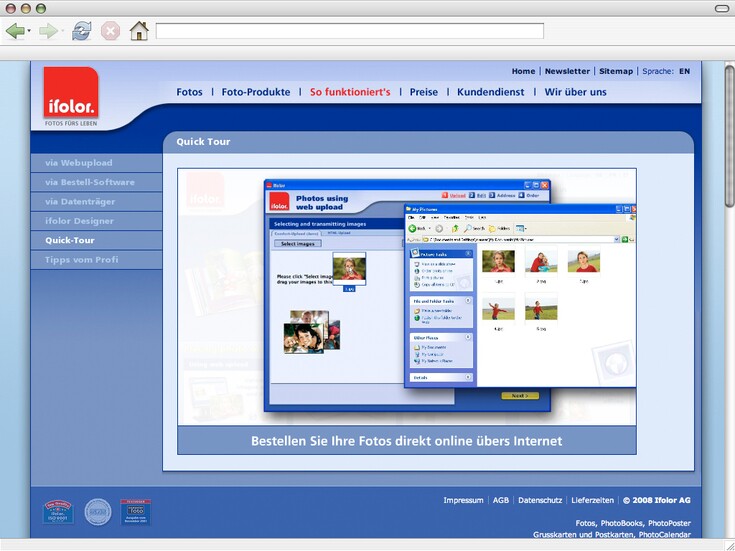Image resolution: width=735 pixels, height=551 pixels.
Task: Open the PhotoBooks footer link
Action: pos(622,523)
